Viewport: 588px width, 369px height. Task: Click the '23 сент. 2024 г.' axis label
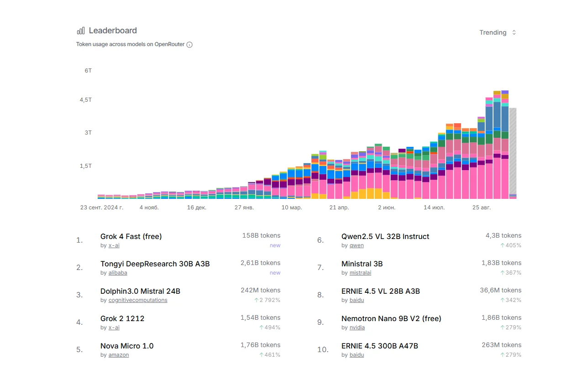click(102, 208)
